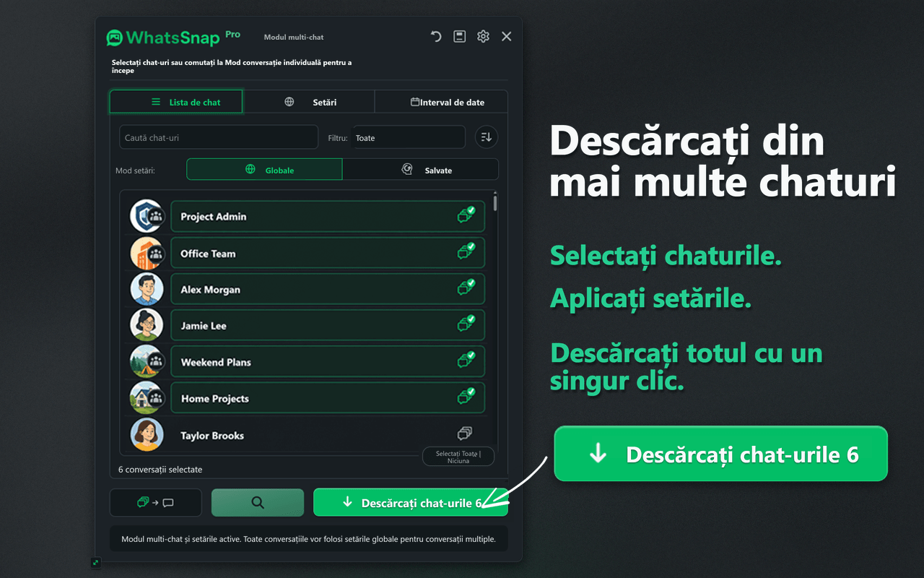Open the Setări tab
The height and width of the screenshot is (578, 924).
tap(309, 102)
